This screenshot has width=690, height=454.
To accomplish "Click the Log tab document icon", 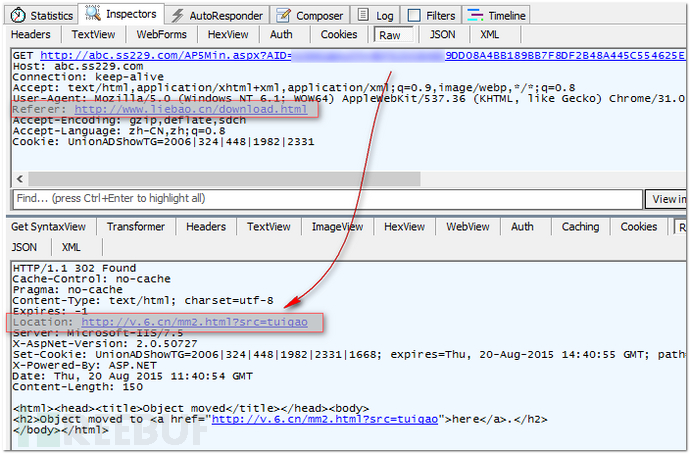I will tap(363, 15).
